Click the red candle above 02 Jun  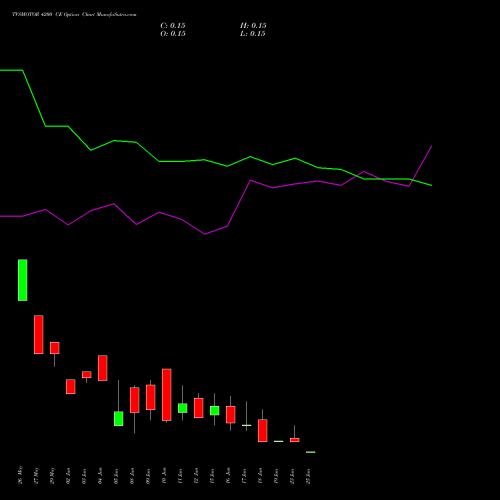click(x=71, y=387)
